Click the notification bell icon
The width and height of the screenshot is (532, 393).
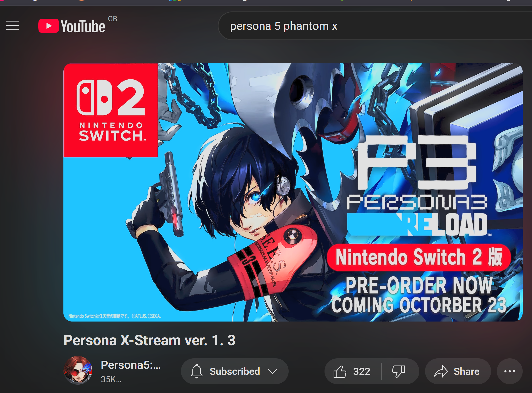[x=197, y=371]
